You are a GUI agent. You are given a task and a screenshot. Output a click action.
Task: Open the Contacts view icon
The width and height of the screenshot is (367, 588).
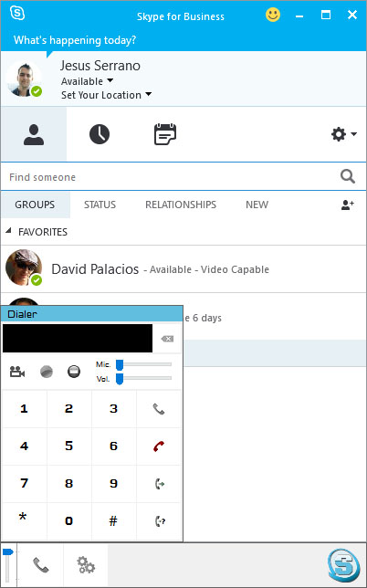(34, 134)
